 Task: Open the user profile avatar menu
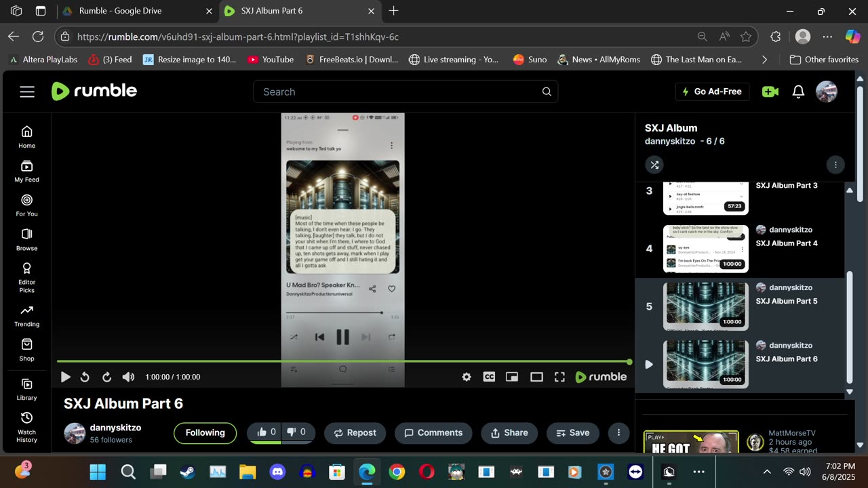(827, 91)
